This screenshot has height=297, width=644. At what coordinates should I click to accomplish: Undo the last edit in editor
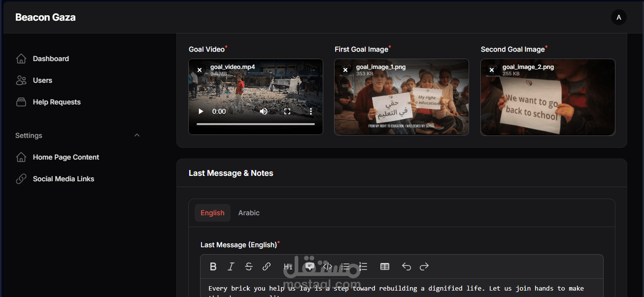407,266
